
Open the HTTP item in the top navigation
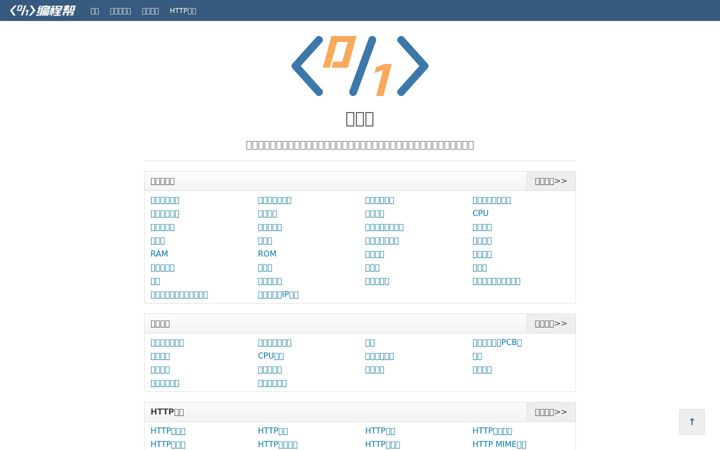click(x=183, y=11)
